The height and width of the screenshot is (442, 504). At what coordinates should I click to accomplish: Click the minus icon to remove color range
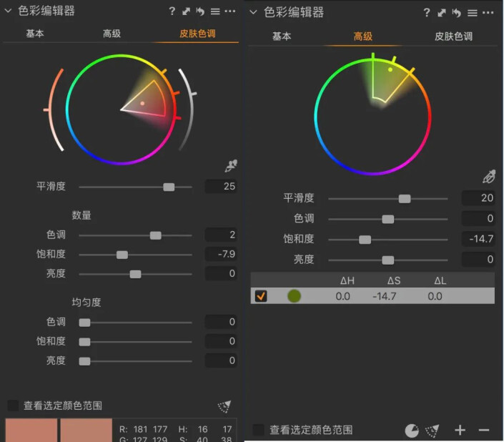point(484,430)
